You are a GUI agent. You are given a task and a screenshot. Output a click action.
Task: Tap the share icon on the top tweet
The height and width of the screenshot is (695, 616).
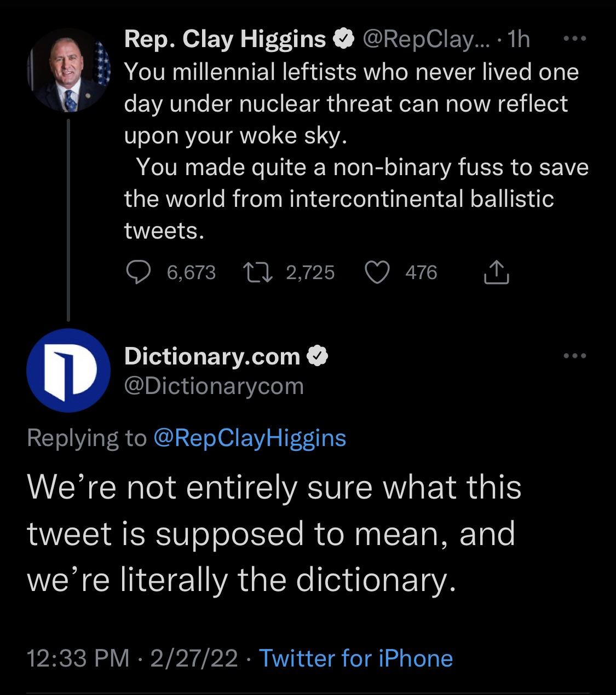[x=496, y=272]
